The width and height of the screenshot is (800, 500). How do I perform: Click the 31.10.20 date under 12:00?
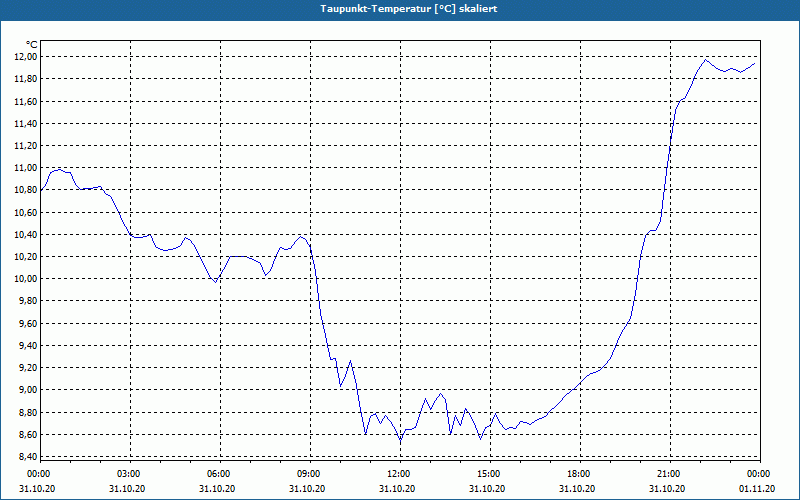pos(396,489)
